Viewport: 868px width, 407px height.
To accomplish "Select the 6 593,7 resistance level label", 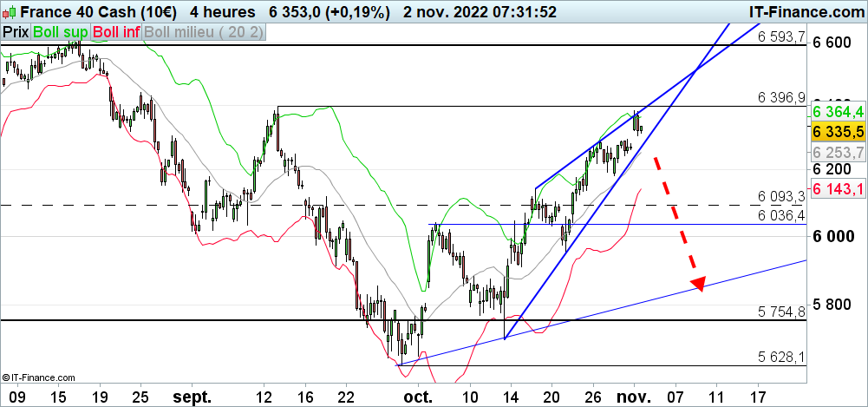I will (782, 36).
